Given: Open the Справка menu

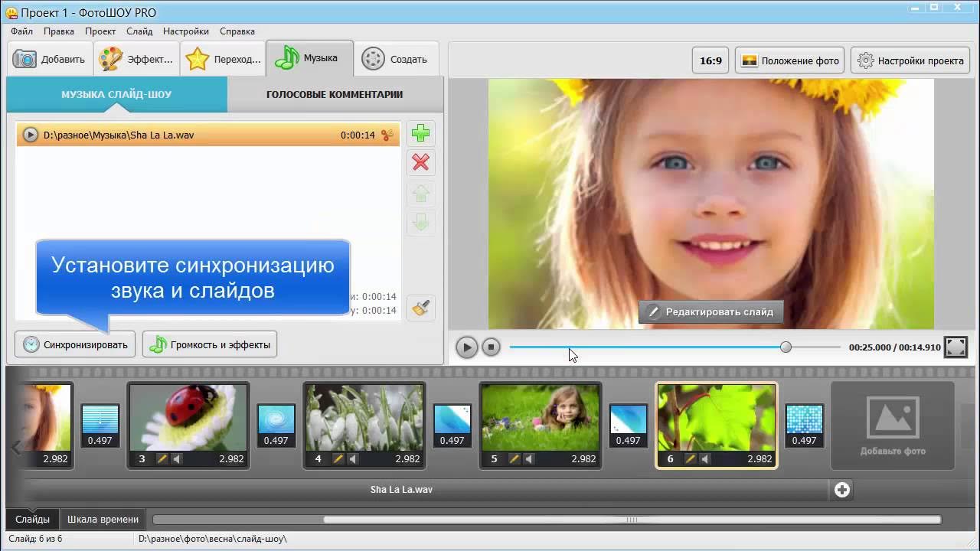Looking at the screenshot, I should click(237, 31).
